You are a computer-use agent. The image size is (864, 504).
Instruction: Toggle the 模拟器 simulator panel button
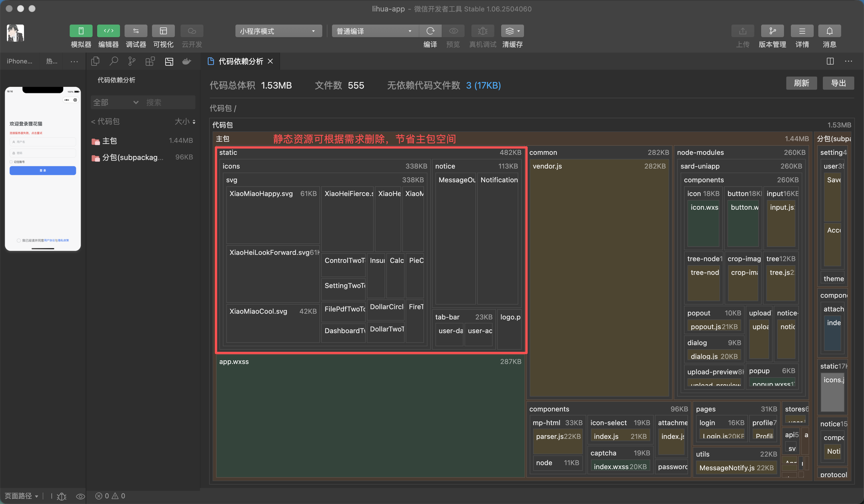pyautogui.click(x=81, y=31)
